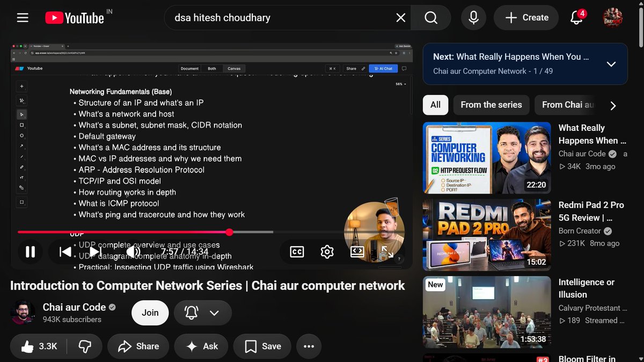Open Chai aur Code channel name
Image resolution: width=644 pixels, height=362 pixels.
(x=74, y=307)
